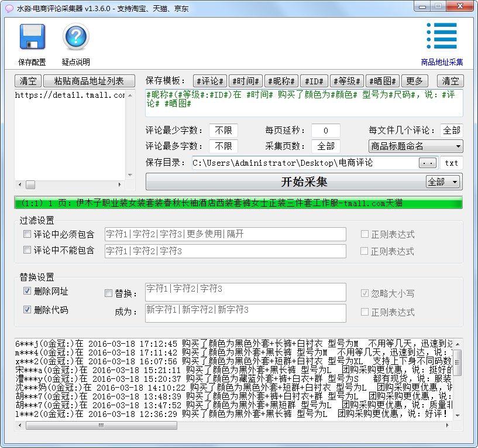The width and height of the screenshot is (478, 448).
Task: Insert the #晒图# template tag
Action: click(382, 81)
